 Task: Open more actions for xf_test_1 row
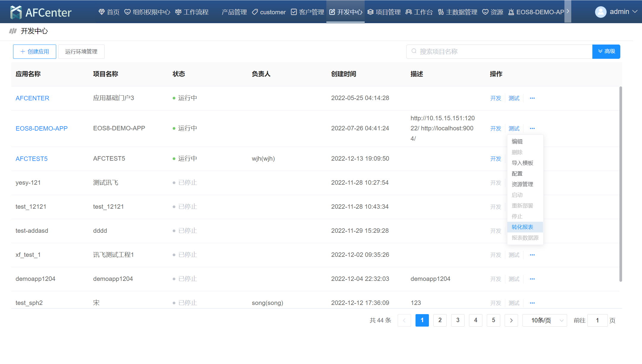click(532, 255)
